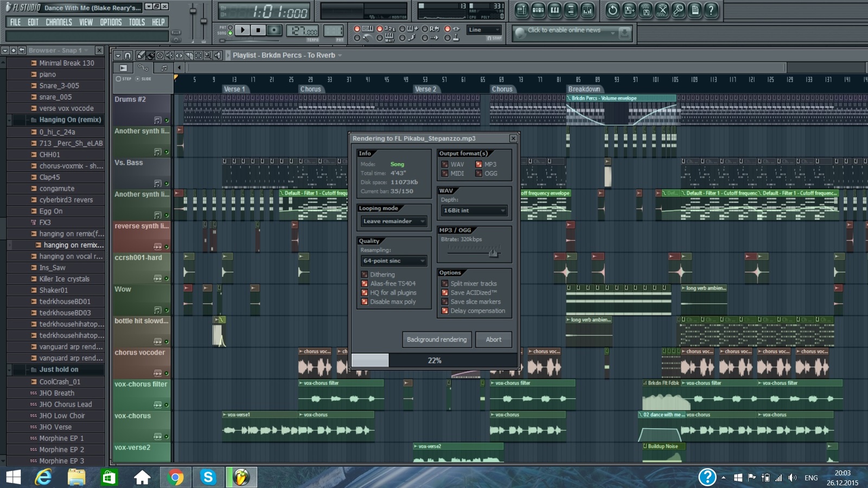Open the 64-point sinc resampling dropdown
This screenshot has height=488, width=868.
394,261
